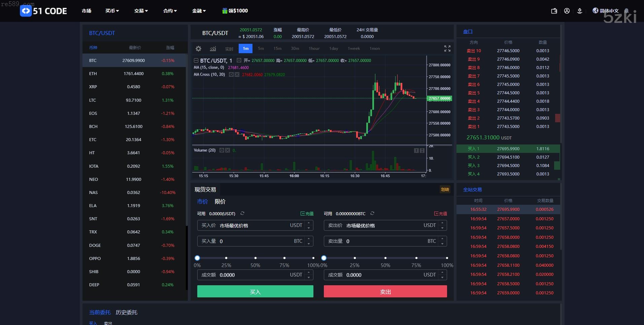Switch to the 限价 limit order tab
This screenshot has height=325, width=644.
pyautogui.click(x=220, y=201)
